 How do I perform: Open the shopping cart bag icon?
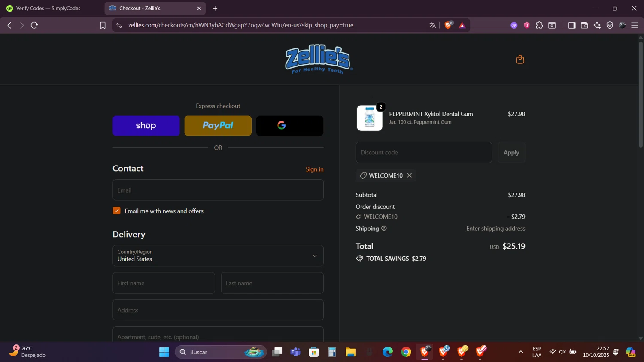point(520,59)
